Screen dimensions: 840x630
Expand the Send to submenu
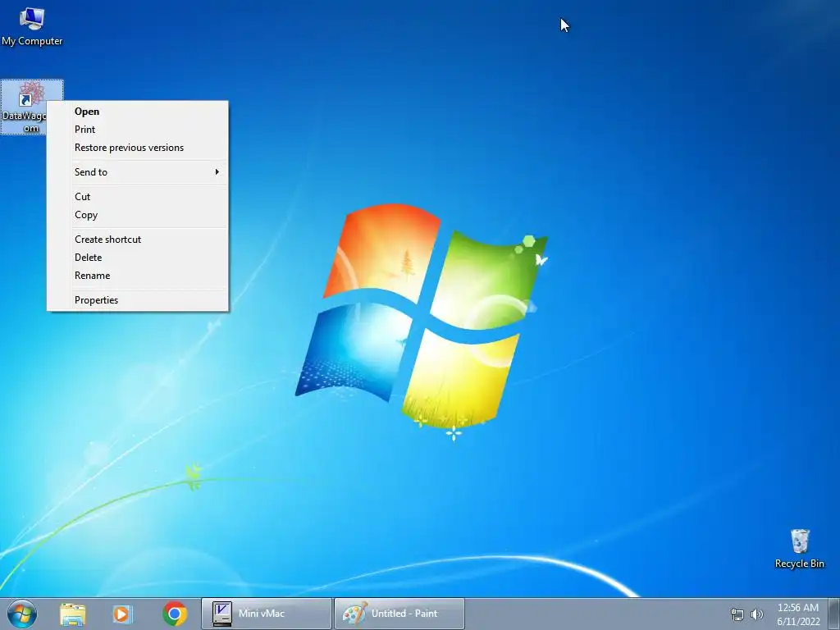[138, 172]
